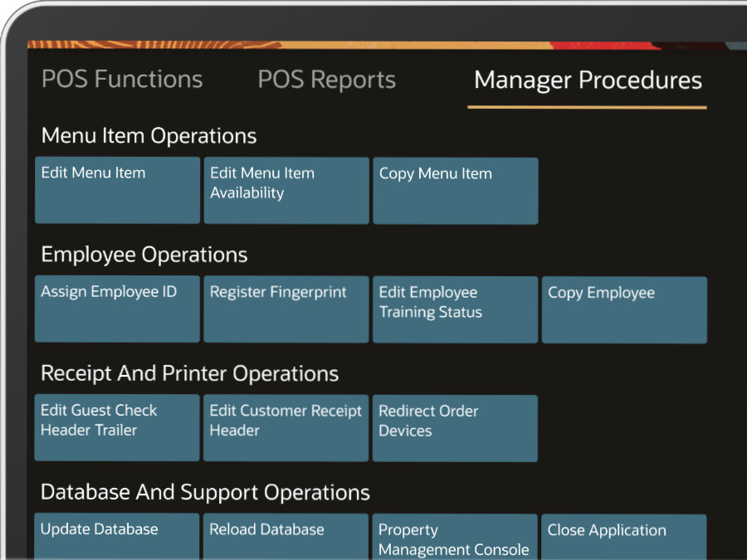Run the Update Database procedure
This screenshot has height=560, width=747.
(117, 537)
